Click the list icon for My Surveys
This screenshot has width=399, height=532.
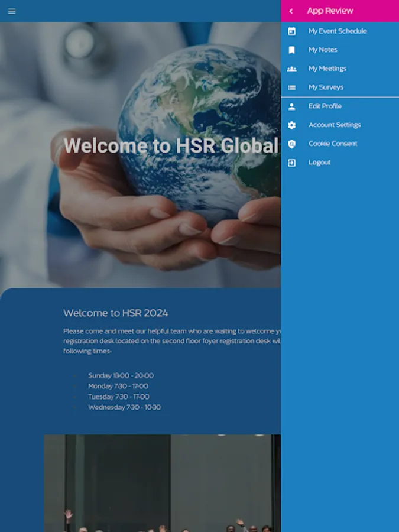coord(291,87)
